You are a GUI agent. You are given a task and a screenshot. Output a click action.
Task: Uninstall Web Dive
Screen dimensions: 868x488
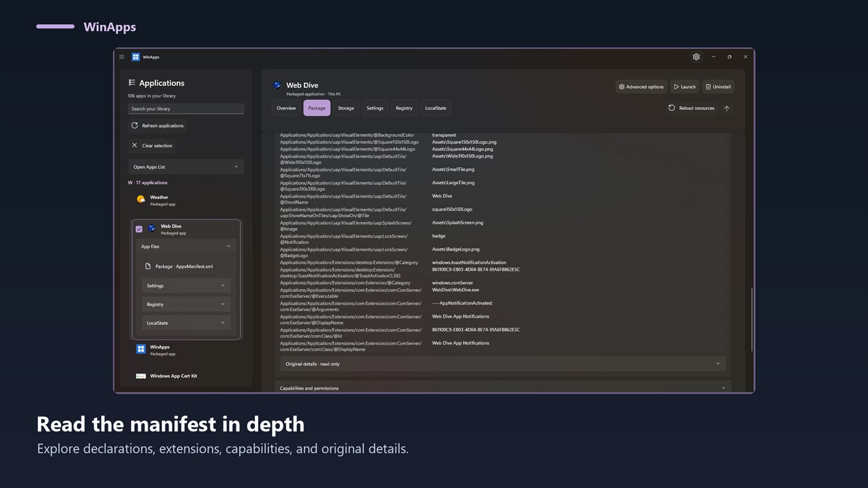pyautogui.click(x=718, y=87)
